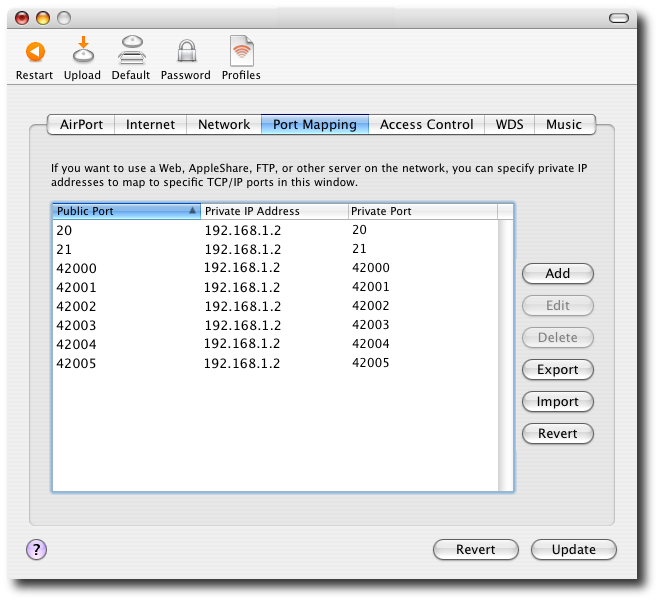Click the Add button
The width and height of the screenshot is (660, 602).
(x=558, y=274)
